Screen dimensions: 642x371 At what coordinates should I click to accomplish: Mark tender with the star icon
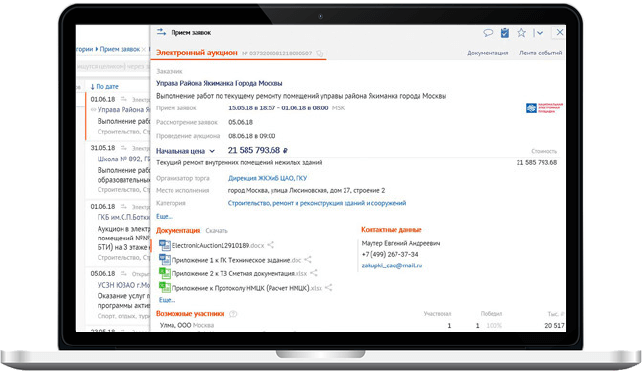click(521, 33)
